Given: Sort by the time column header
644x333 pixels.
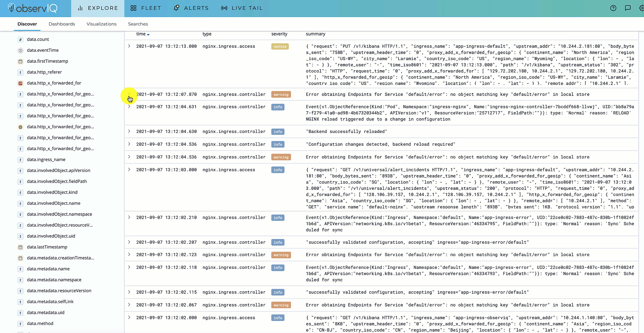Looking at the screenshot, I should click(143, 34).
